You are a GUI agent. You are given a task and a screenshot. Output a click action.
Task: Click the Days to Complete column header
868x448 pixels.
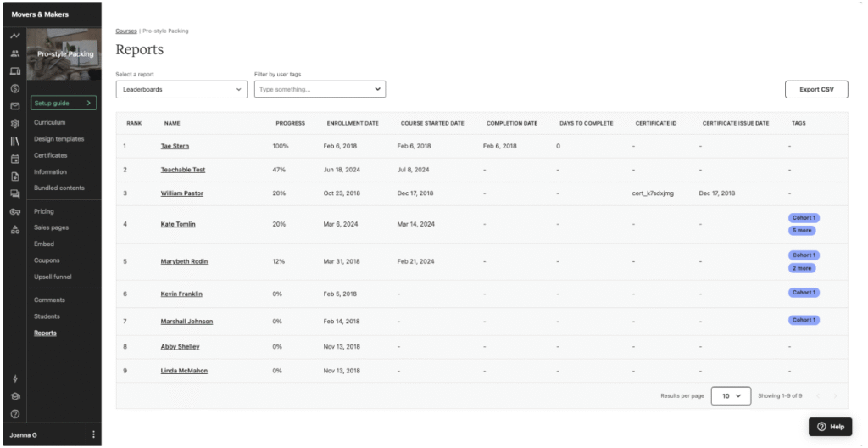point(587,123)
